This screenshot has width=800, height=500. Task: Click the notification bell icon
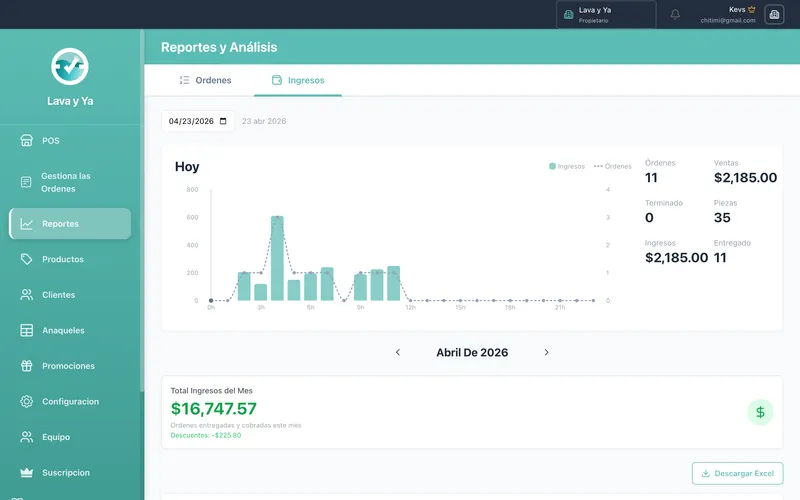(675, 14)
